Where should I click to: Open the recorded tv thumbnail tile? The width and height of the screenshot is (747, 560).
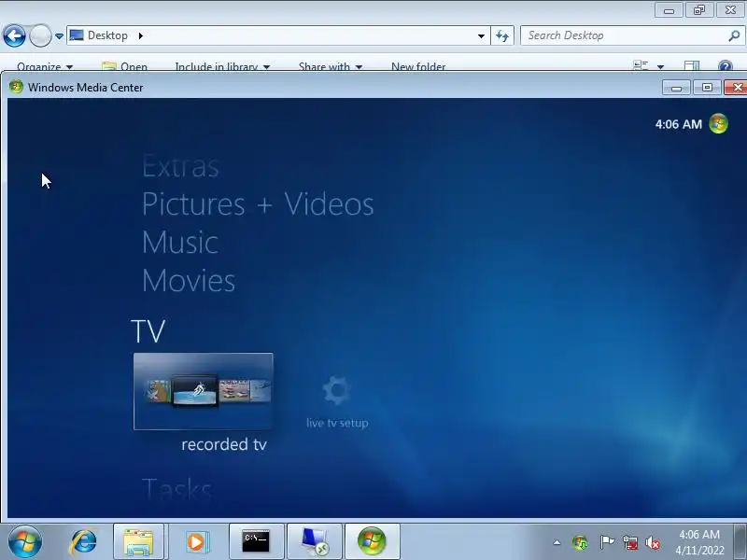click(204, 391)
